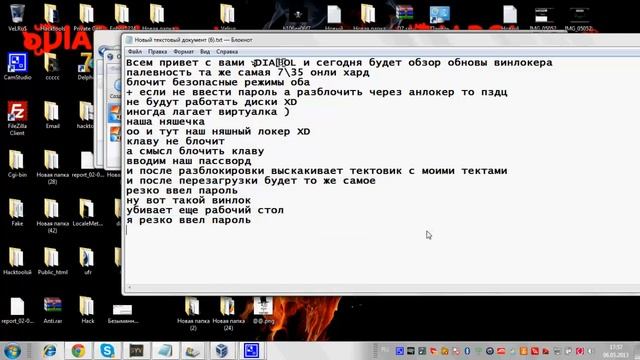Image resolution: width=640 pixels, height=360 pixels.
Task: Select the Fake folder on the desktop
Action: point(17,212)
